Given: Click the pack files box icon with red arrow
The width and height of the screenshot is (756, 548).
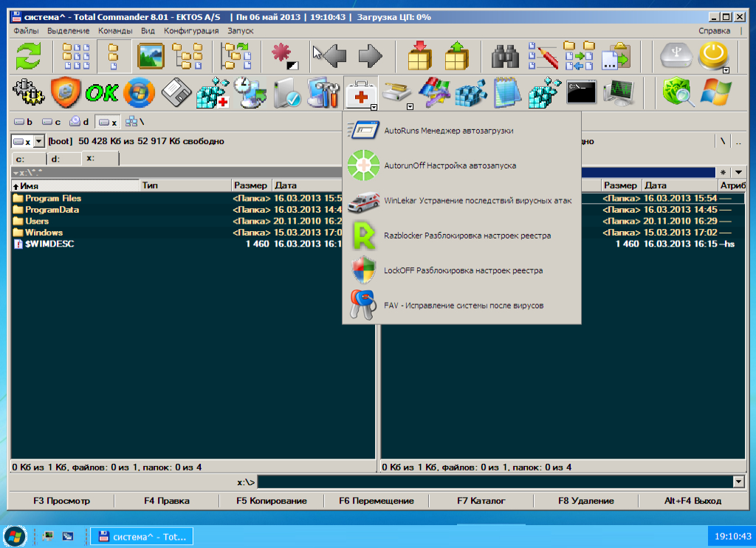Looking at the screenshot, I should (419, 56).
